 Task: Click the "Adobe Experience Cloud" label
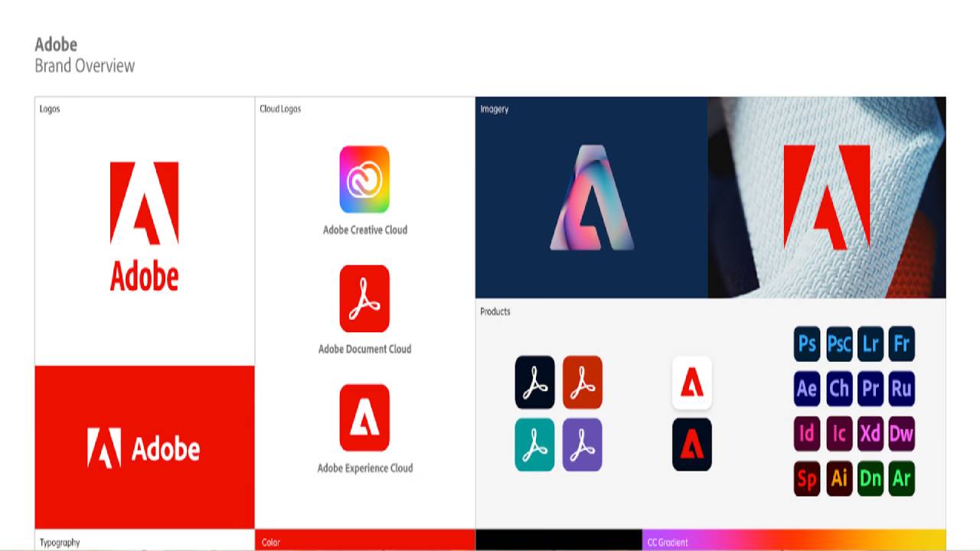365,468
